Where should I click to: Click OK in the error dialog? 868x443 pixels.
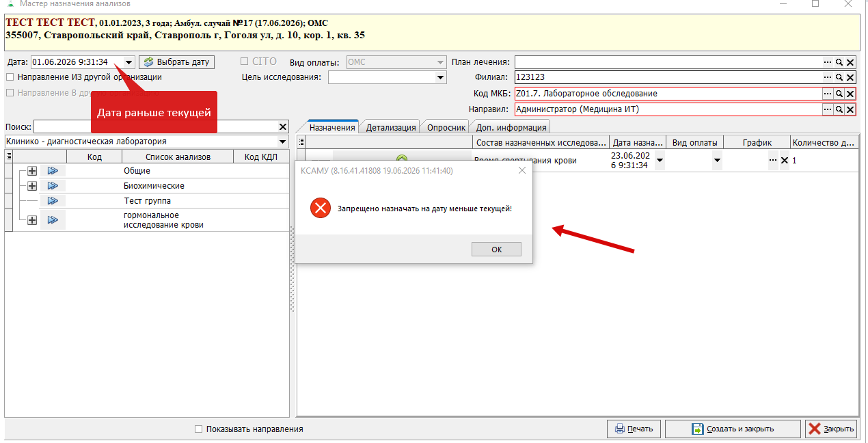497,250
